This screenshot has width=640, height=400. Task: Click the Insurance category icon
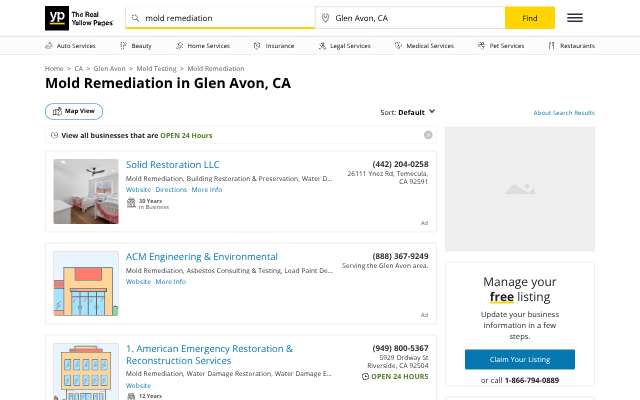(x=257, y=46)
